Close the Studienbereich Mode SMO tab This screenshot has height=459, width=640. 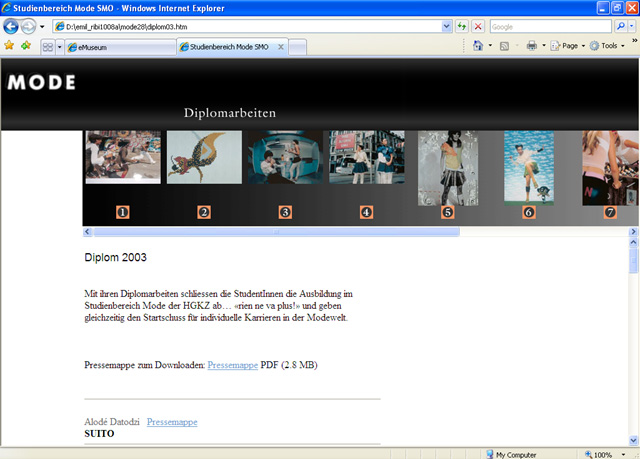[x=281, y=47]
